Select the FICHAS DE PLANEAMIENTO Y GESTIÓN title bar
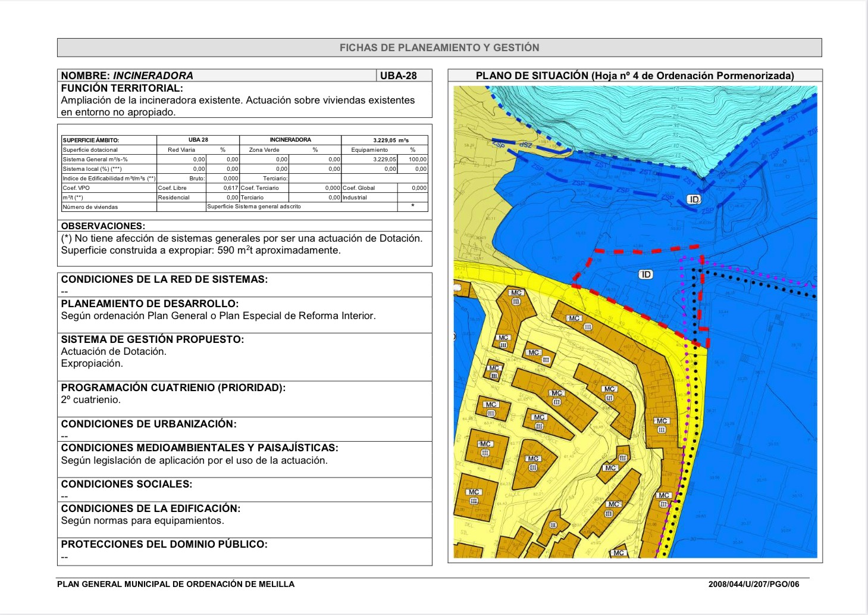Image resolution: width=868 pixels, height=615 pixels. 439,48
